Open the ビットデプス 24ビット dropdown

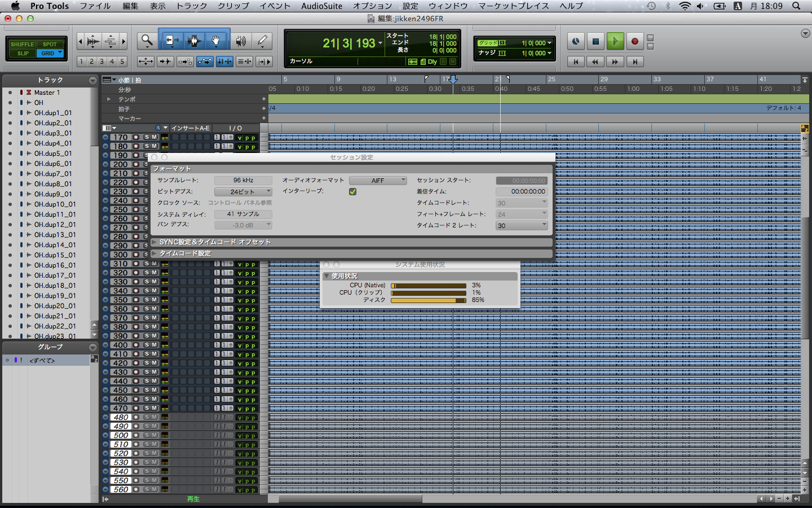(x=243, y=192)
